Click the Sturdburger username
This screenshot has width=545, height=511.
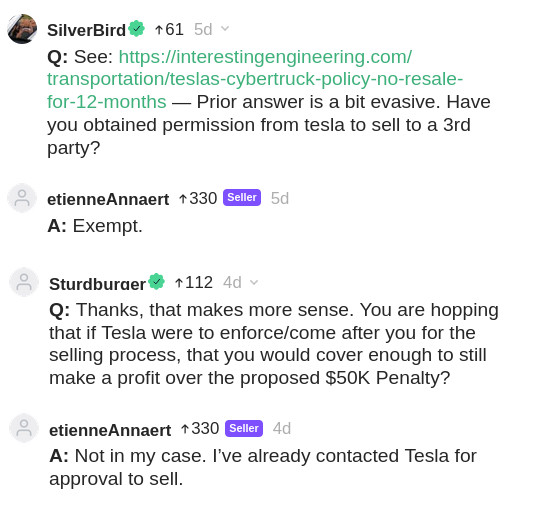(x=97, y=284)
